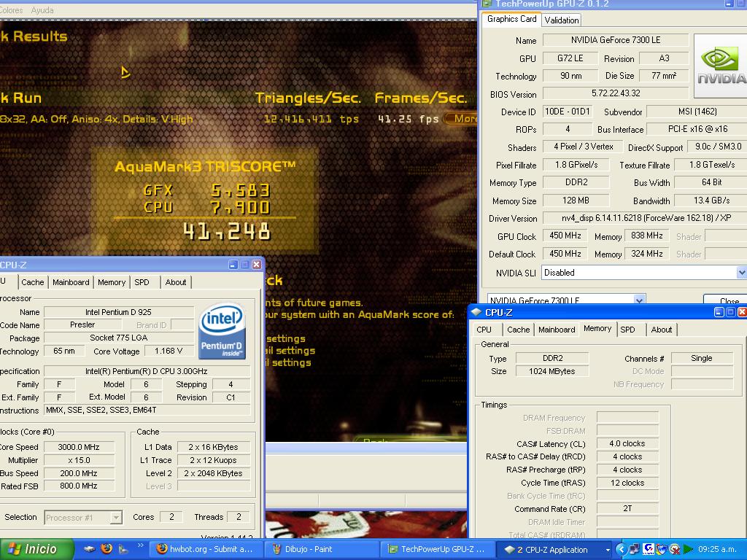Screen dimensions: 747x560
Task: Open Graphics Card tab in GPU-Z
Action: coord(511,19)
